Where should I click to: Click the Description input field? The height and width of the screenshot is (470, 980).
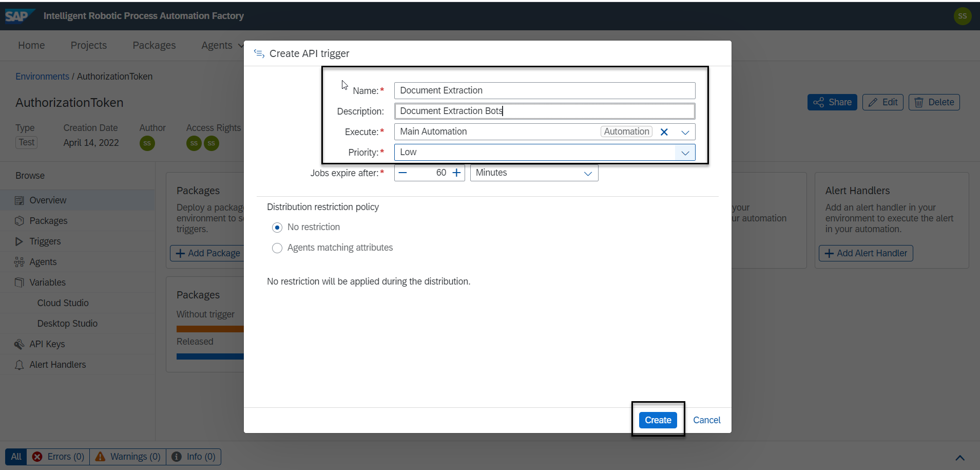545,111
